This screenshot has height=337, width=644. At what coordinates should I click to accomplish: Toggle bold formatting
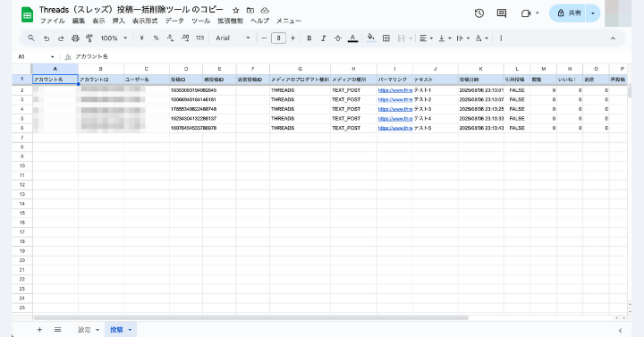(309, 38)
